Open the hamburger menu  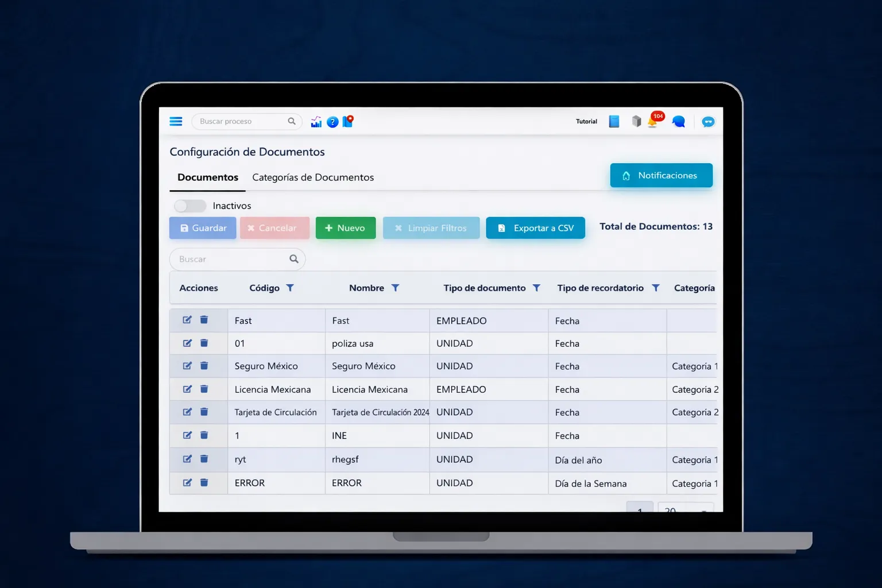click(176, 121)
